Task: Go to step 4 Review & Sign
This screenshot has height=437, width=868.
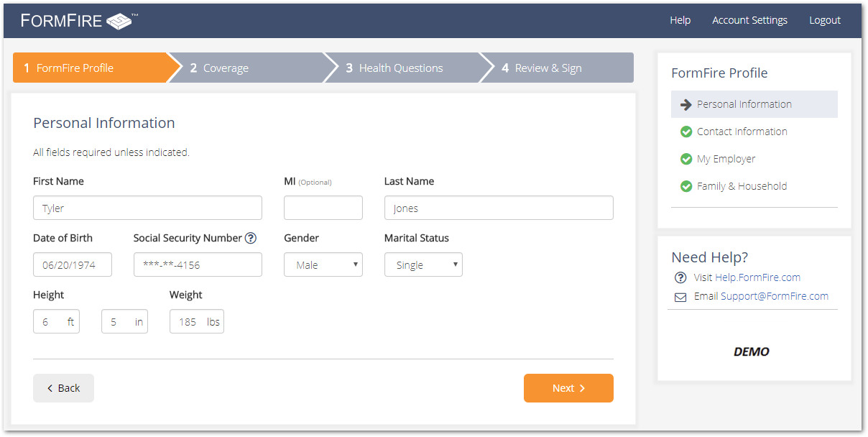Action: [558, 68]
